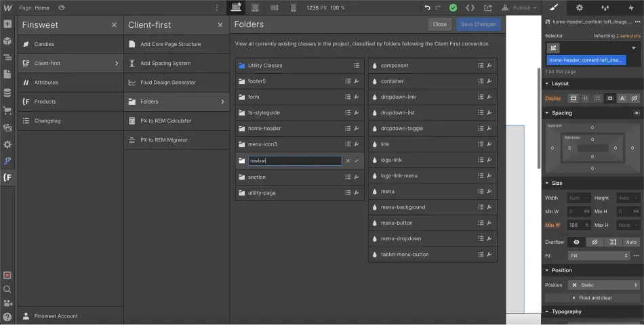
Task: Toggle page preview eye icon
Action: pyautogui.click(x=62, y=8)
